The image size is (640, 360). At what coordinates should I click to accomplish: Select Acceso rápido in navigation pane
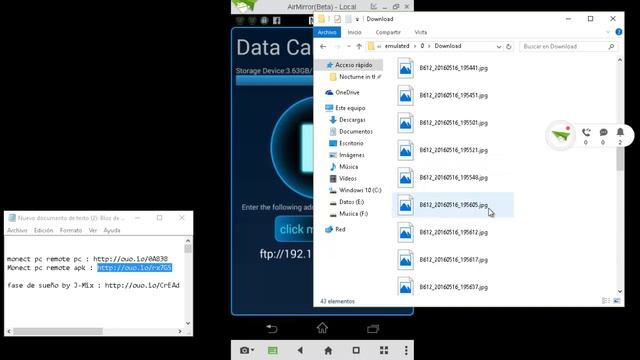tap(353, 65)
